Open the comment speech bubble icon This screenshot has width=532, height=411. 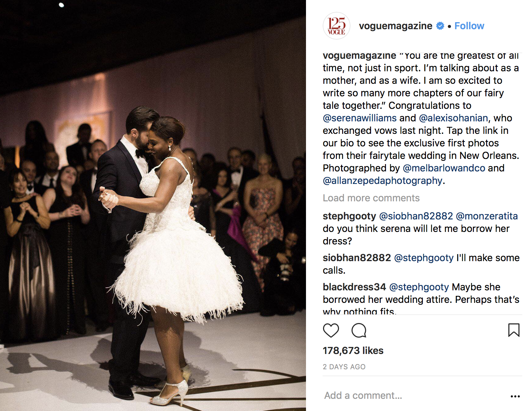tap(359, 330)
